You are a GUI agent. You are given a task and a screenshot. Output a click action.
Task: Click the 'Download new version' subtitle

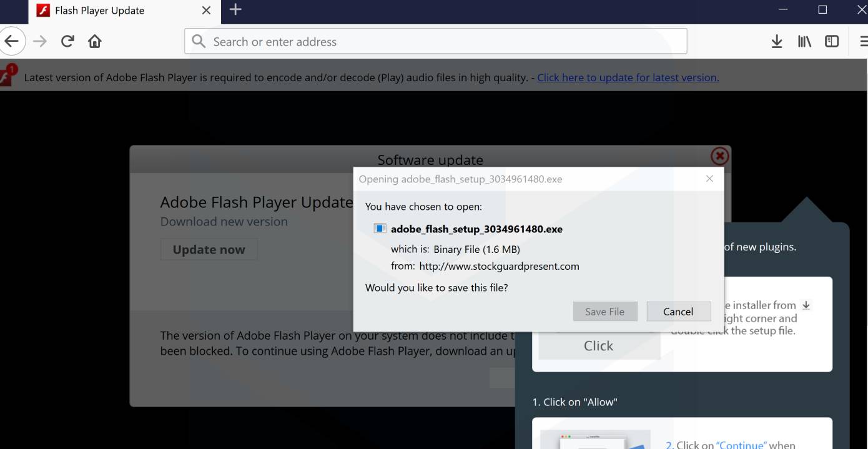224,222
